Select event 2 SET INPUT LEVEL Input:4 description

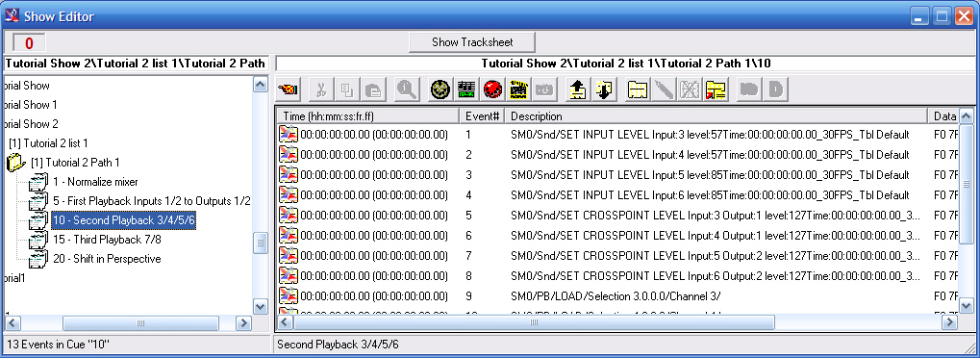pos(710,155)
